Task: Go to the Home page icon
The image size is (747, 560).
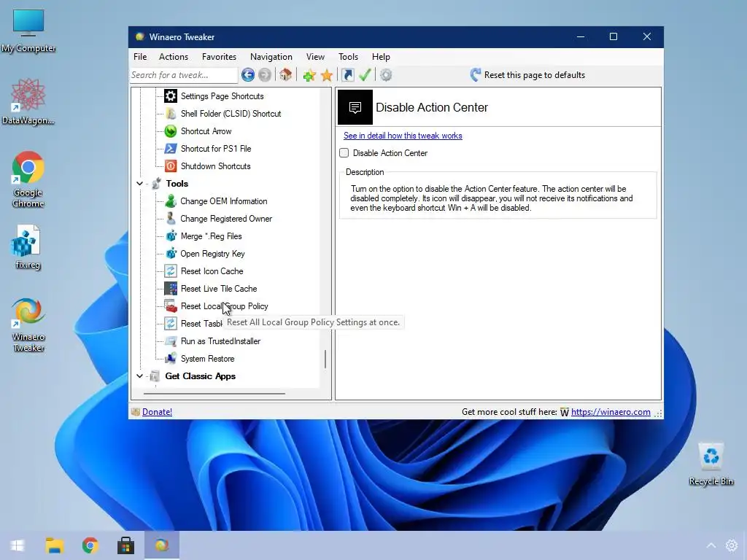Action: click(285, 75)
